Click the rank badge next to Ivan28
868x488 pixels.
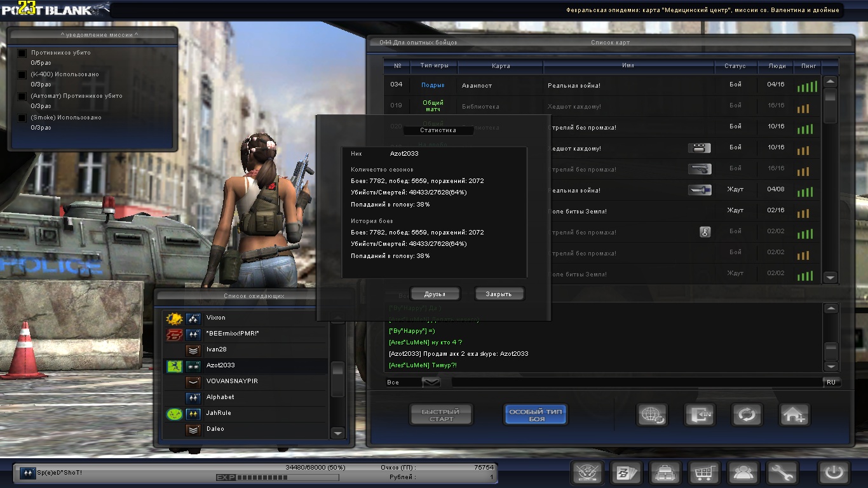pyautogui.click(x=194, y=349)
